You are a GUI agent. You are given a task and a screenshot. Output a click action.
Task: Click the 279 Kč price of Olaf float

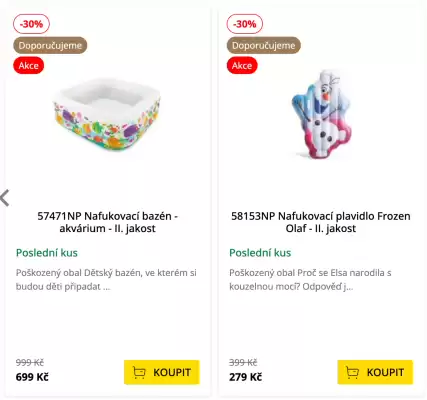coord(245,377)
